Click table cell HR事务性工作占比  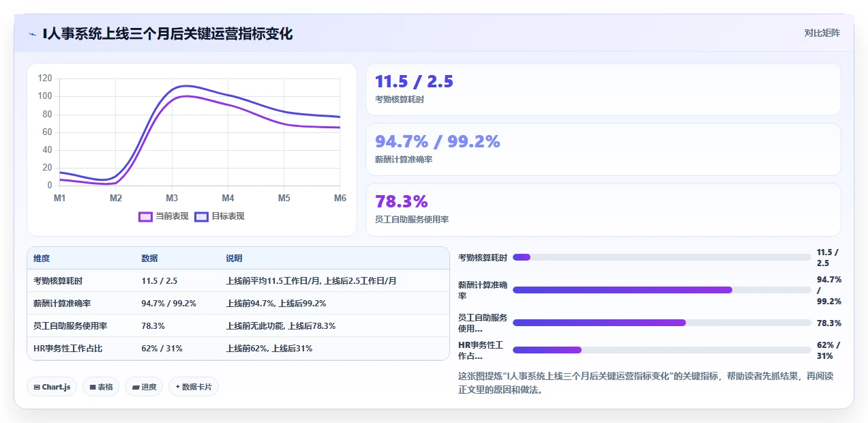68,348
